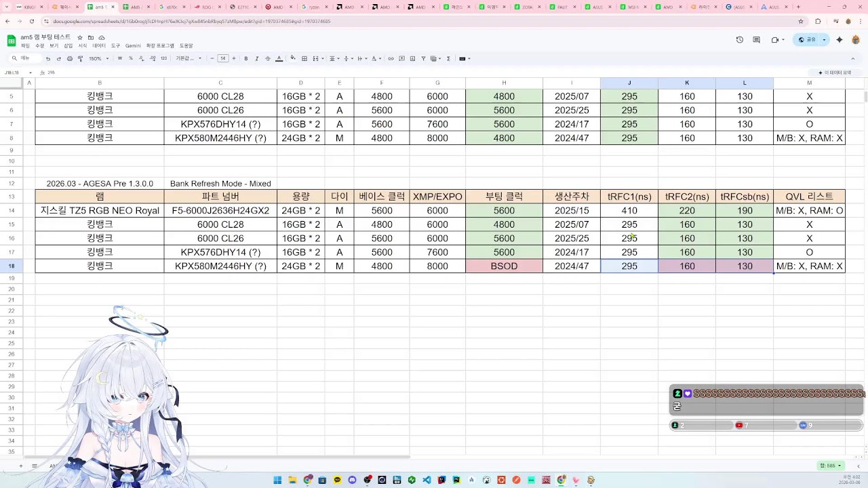Select the BSOD cell
The image size is (868, 488).
click(504, 266)
